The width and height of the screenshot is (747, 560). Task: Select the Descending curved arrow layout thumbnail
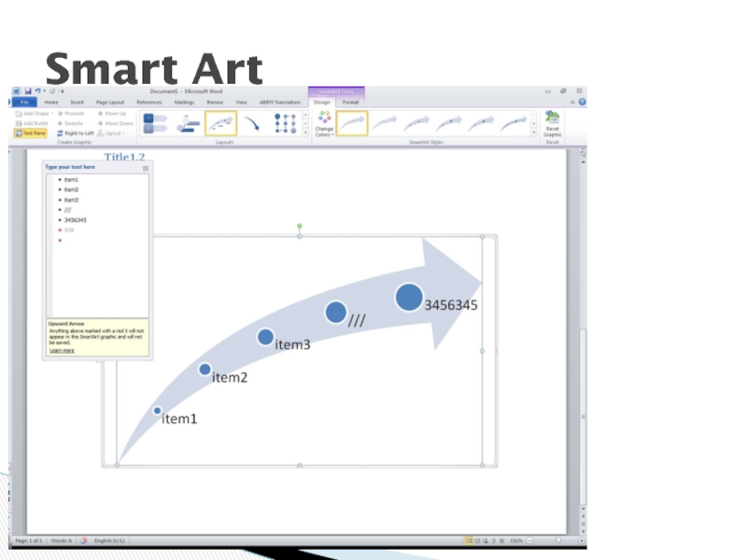click(x=252, y=123)
